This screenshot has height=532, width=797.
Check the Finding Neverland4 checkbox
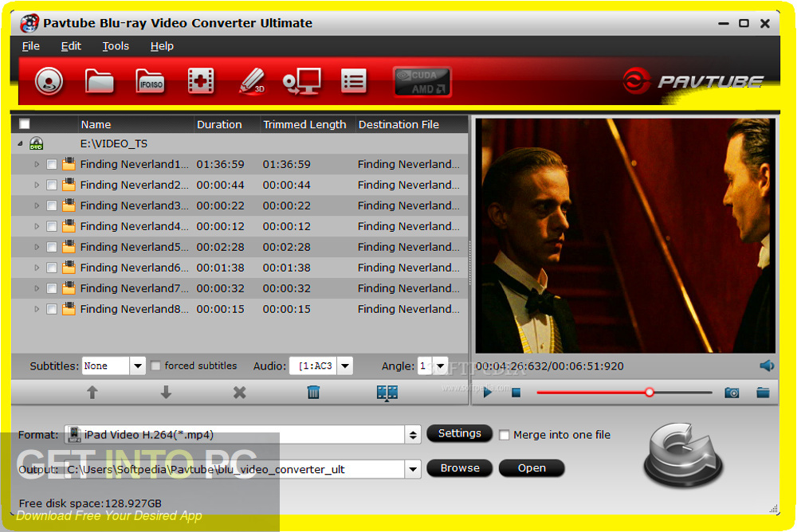click(51, 227)
